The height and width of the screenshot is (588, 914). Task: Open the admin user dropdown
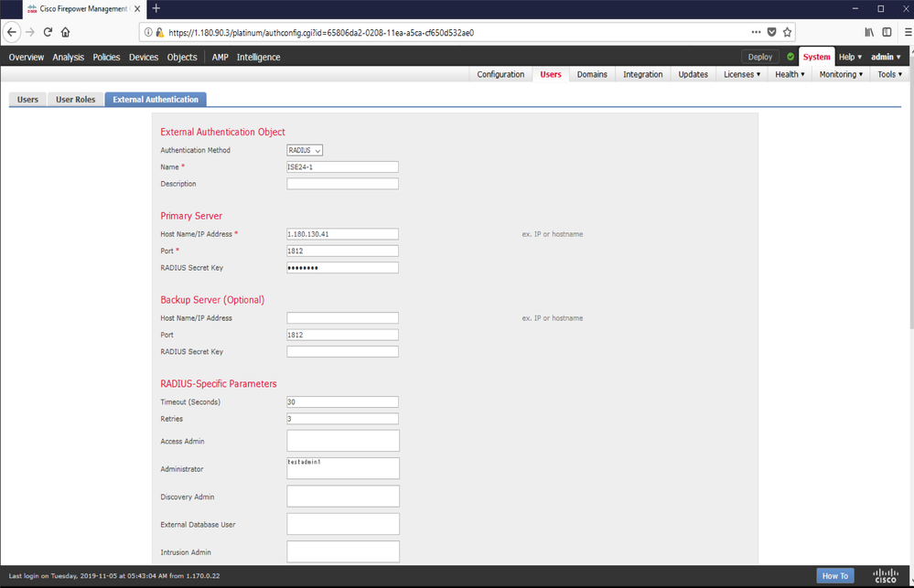pos(886,57)
